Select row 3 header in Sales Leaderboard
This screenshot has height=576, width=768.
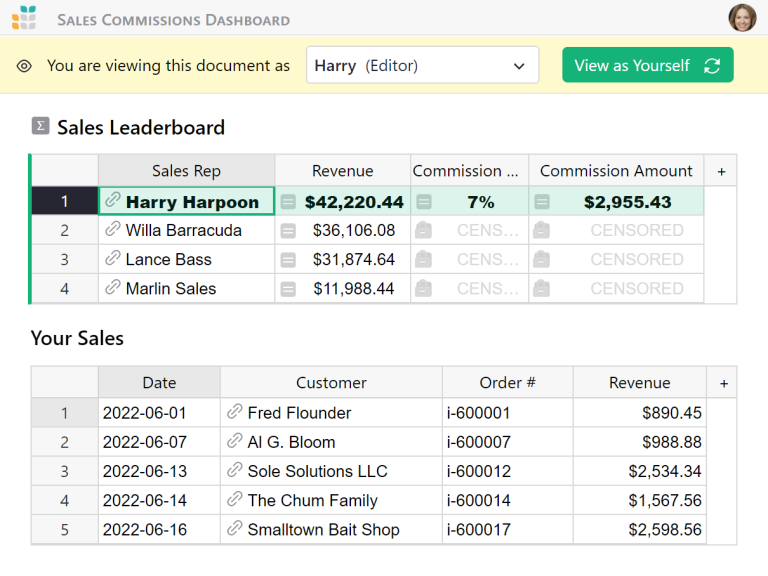tap(64, 259)
